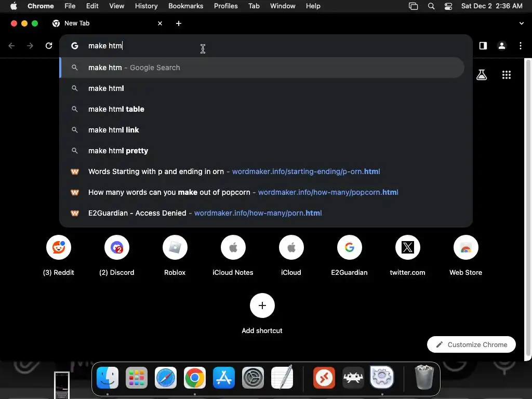
Task: Click the omnibox field containing 'make htm'
Action: click(265, 46)
